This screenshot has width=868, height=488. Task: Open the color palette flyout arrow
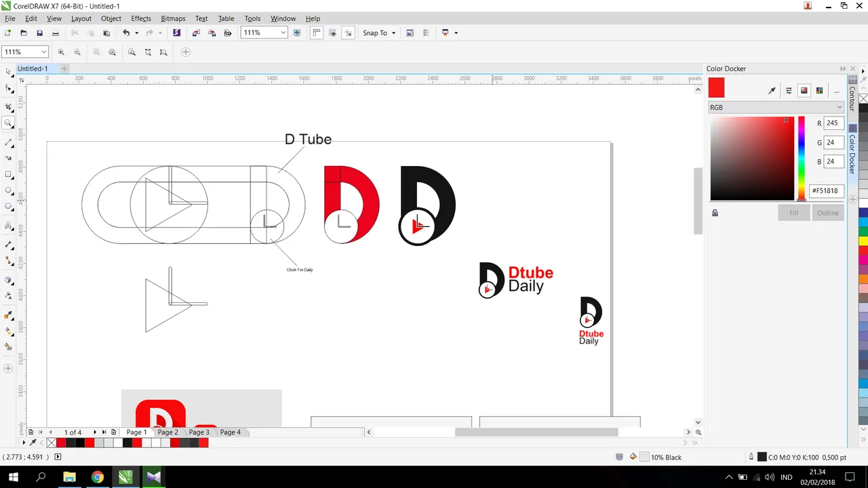[x=863, y=70]
